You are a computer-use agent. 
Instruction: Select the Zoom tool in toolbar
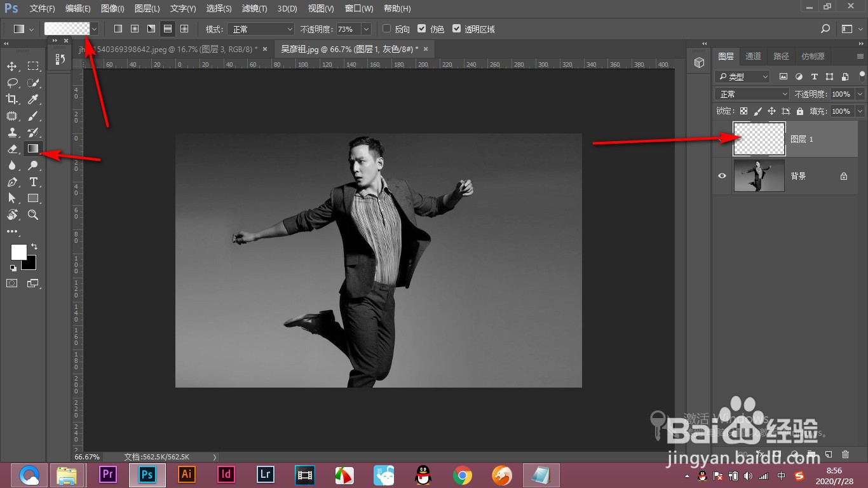pos(34,215)
